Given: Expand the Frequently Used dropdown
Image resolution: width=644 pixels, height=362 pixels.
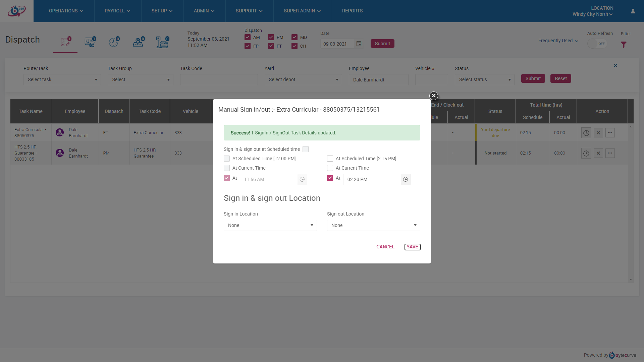Looking at the screenshot, I should pyautogui.click(x=558, y=41).
